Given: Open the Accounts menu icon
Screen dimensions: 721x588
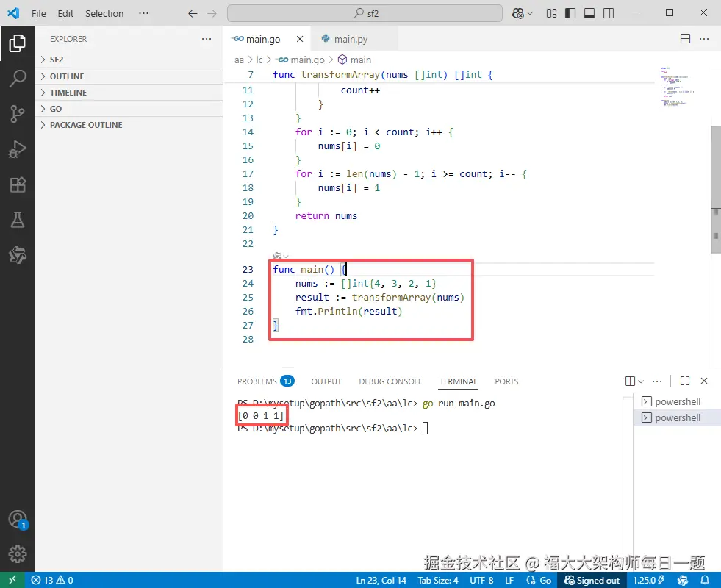Looking at the screenshot, I should pos(18,520).
